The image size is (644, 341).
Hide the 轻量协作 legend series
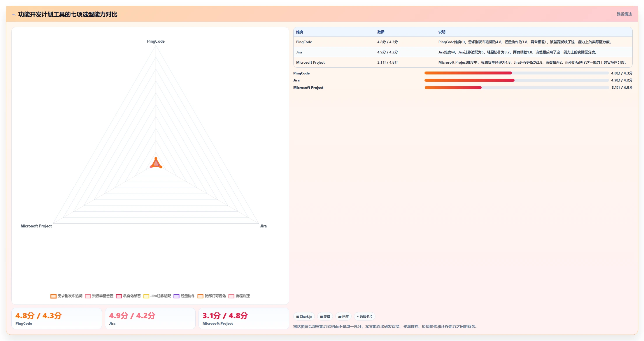(x=184, y=296)
